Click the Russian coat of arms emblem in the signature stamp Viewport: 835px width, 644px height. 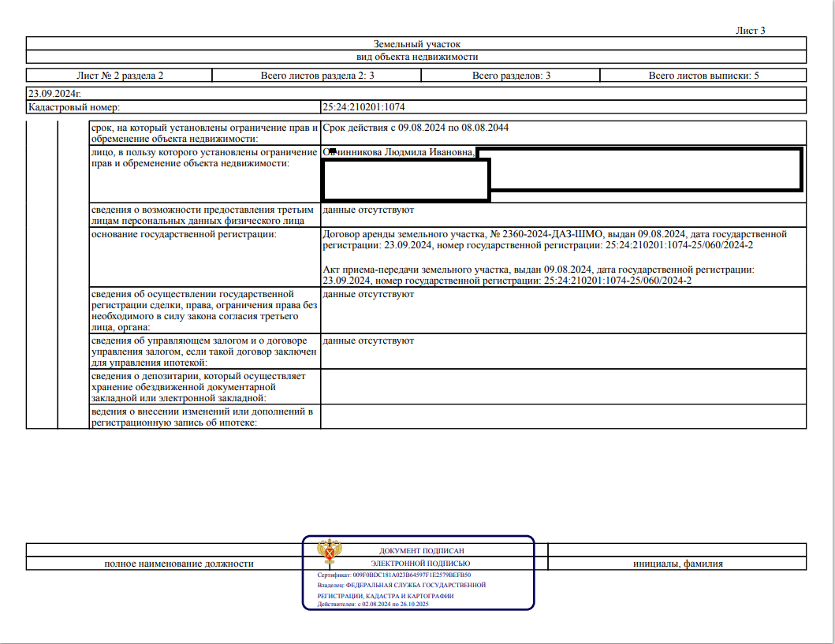[x=330, y=552]
